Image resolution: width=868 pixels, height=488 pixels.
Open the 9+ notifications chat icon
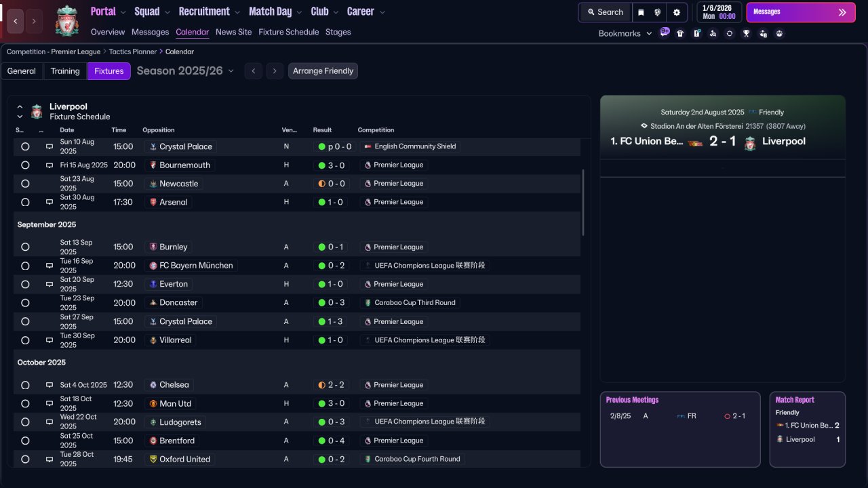[x=665, y=33]
